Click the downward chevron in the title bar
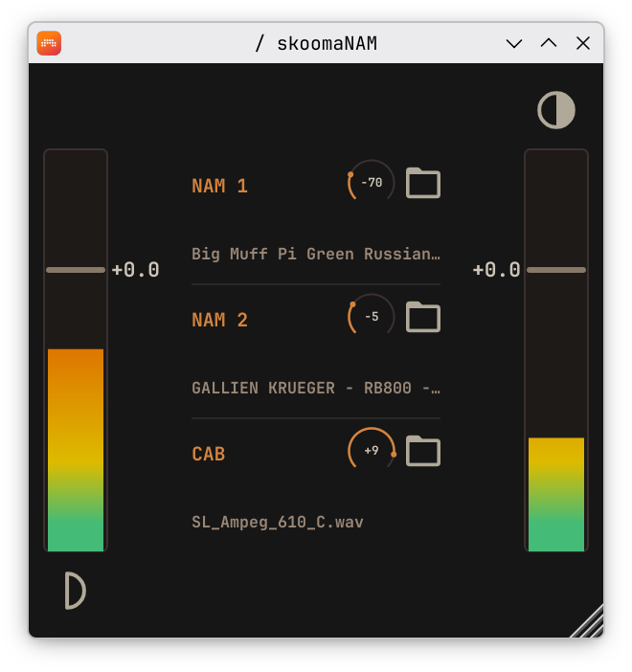The width and height of the screenshot is (632, 672). pos(514,43)
